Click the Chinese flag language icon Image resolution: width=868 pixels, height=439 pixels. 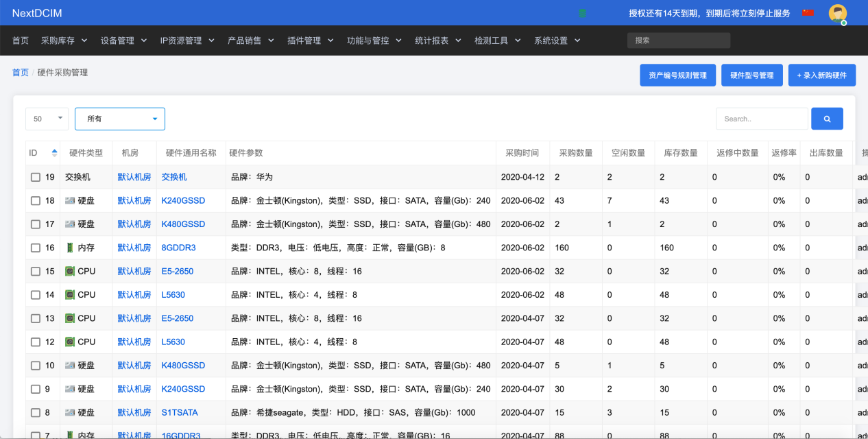[808, 13]
